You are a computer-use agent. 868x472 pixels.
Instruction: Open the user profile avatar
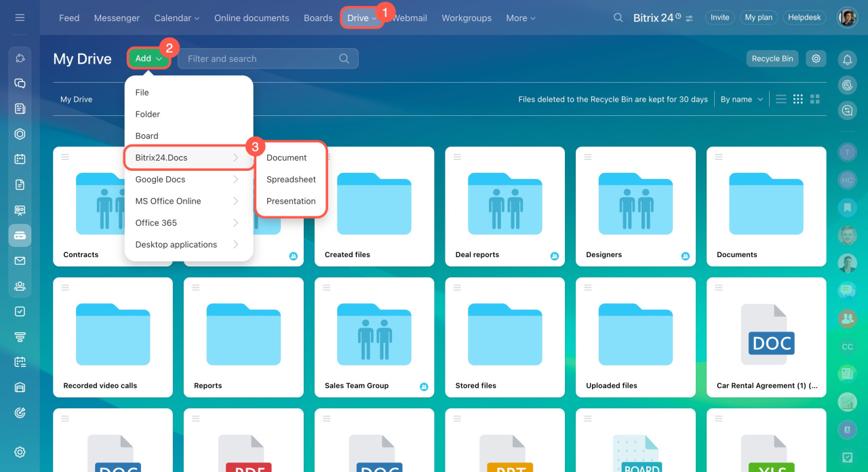click(x=847, y=18)
